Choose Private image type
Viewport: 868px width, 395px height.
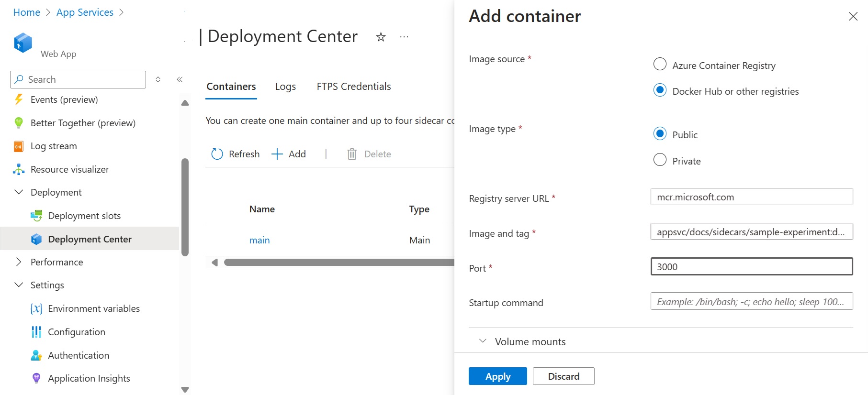click(x=660, y=160)
